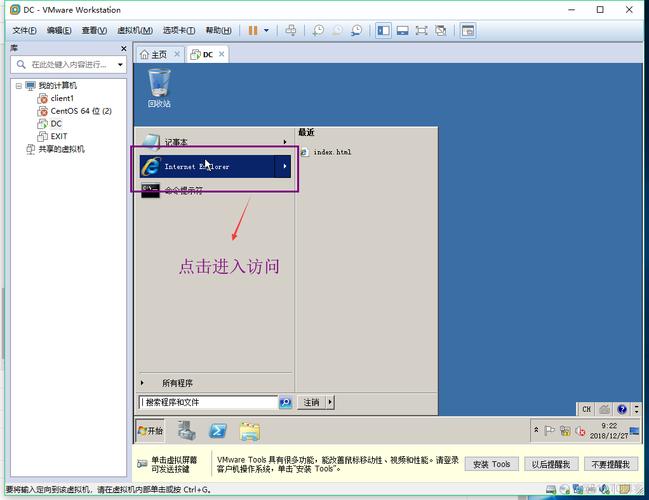Click the language bar help icon

click(622, 409)
